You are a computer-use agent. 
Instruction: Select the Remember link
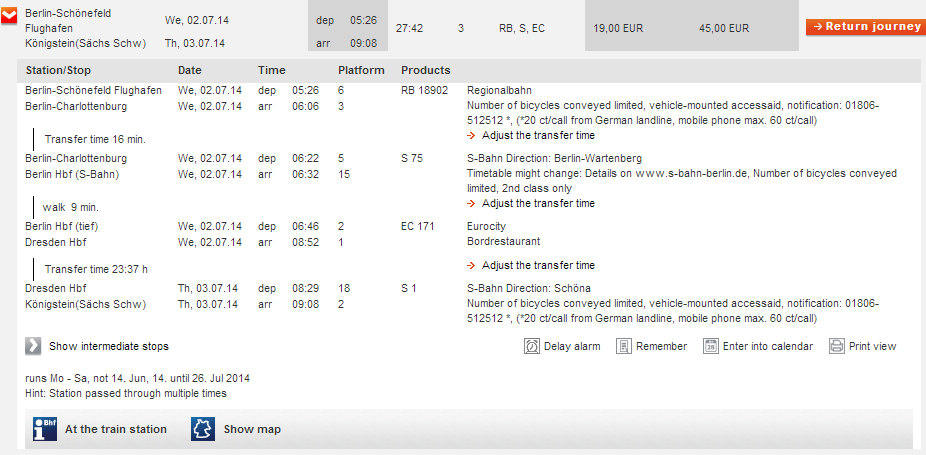coord(661,346)
